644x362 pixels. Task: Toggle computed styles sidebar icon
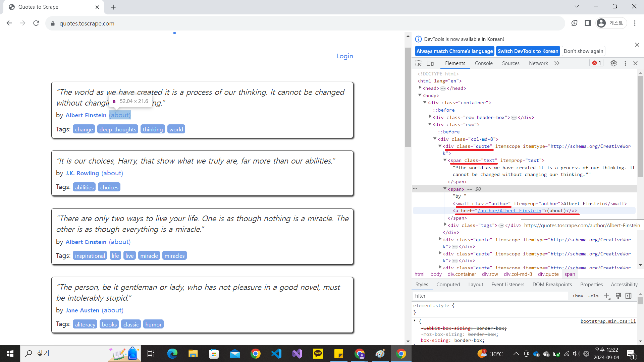tap(629, 296)
